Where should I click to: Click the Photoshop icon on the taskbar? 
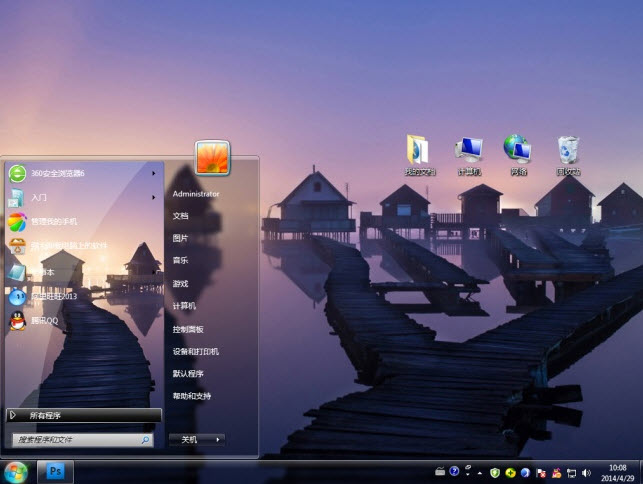point(55,470)
